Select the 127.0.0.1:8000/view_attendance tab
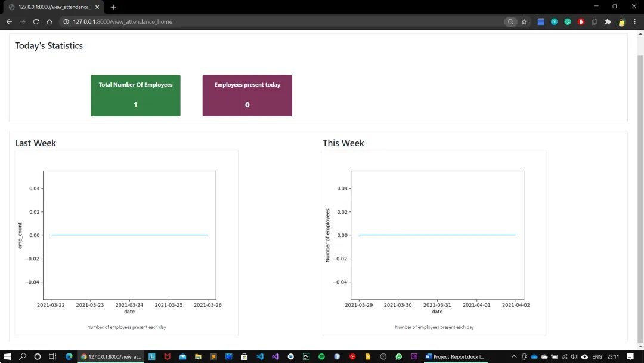This screenshot has width=644, height=363. coord(54,7)
